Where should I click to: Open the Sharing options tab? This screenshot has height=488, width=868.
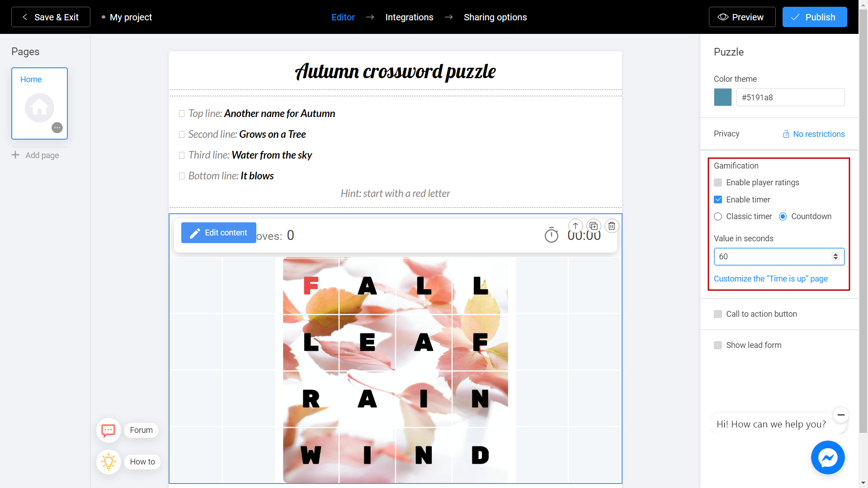pos(495,17)
